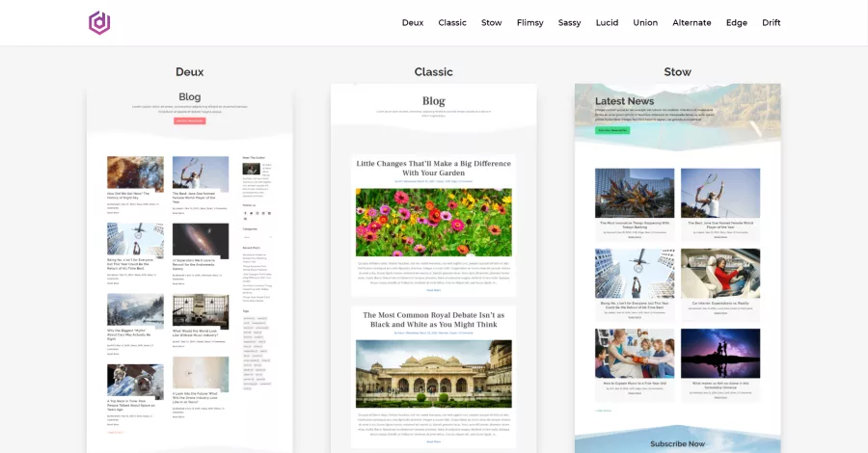Click the purple hexagon D logo

[99, 23]
